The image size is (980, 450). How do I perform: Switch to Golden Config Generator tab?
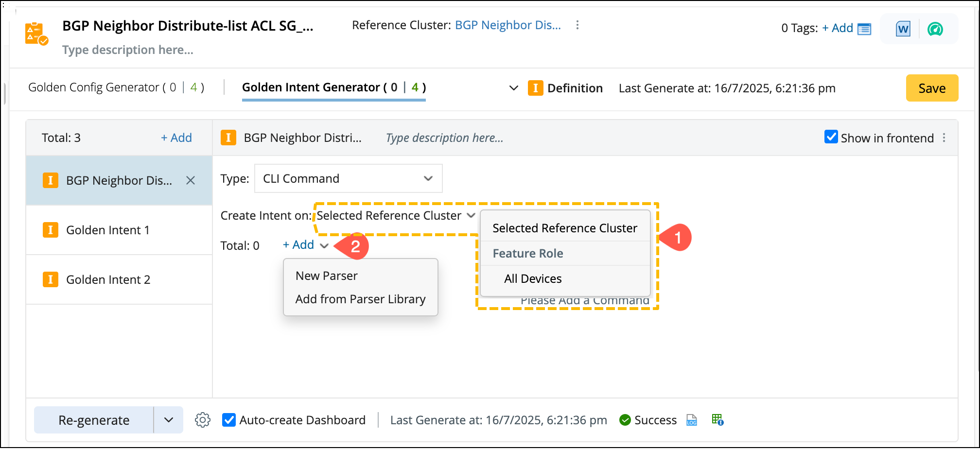pyautogui.click(x=116, y=87)
